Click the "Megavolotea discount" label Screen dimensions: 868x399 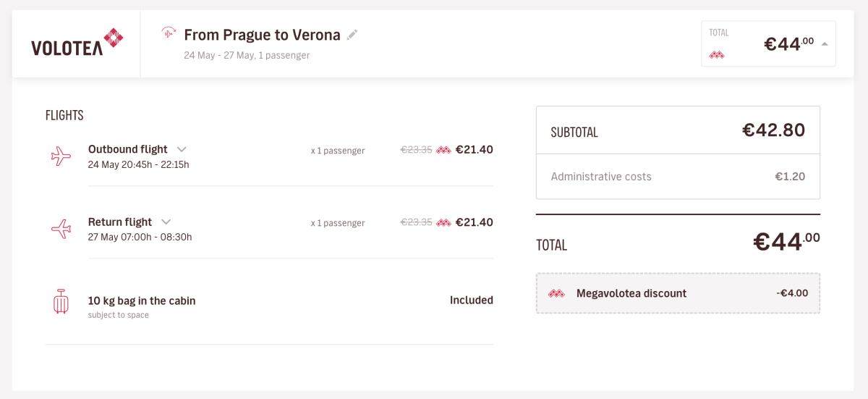tap(631, 293)
